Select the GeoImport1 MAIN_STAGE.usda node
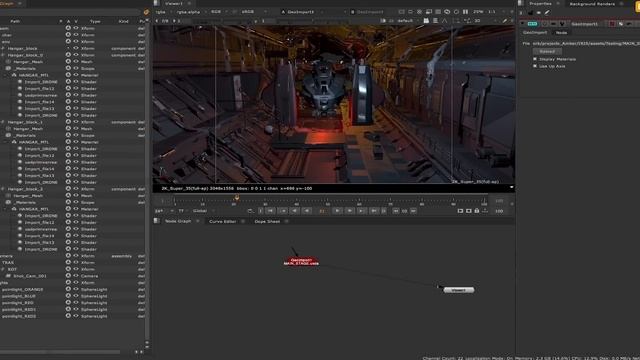 pos(301,262)
